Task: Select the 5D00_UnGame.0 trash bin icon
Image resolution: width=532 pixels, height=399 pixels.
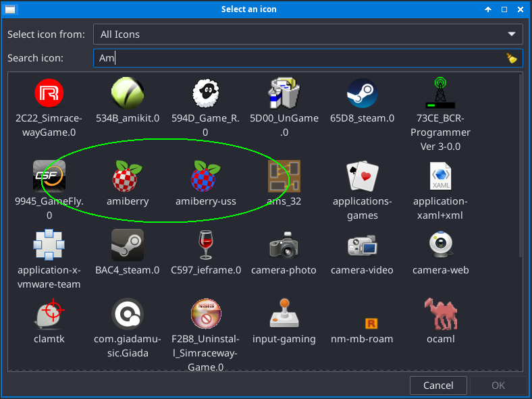Action: 284,93
